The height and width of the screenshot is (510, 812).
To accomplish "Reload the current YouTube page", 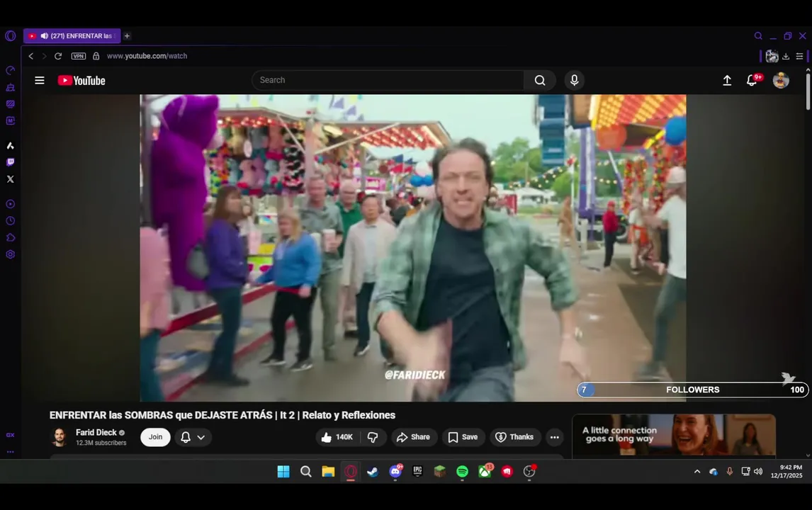I will tap(58, 56).
